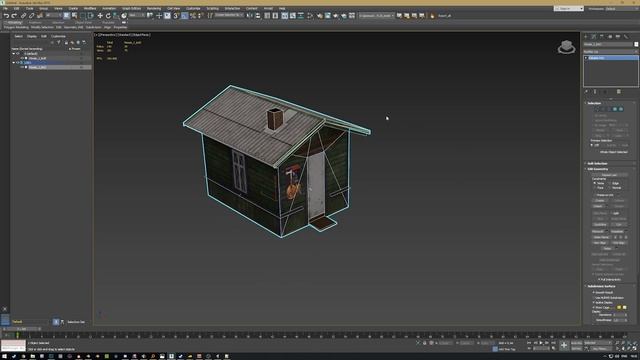Open the Scripting menu

click(x=212, y=8)
